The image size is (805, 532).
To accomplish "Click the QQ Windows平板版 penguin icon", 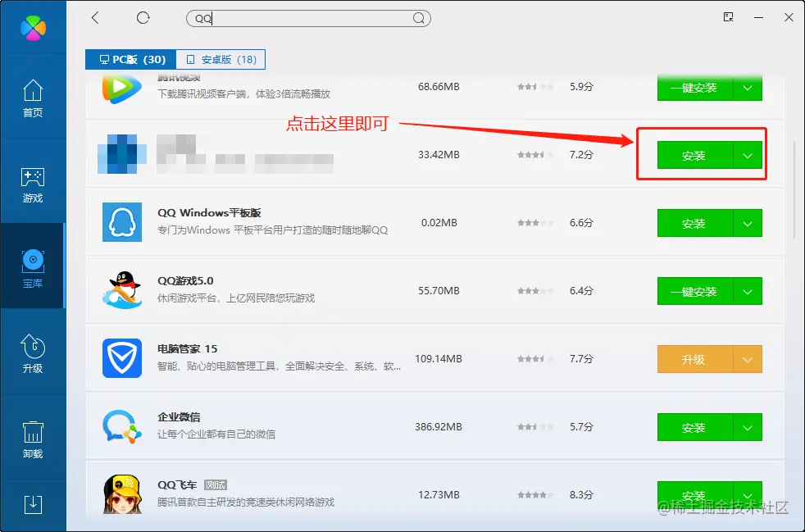I will [x=121, y=222].
